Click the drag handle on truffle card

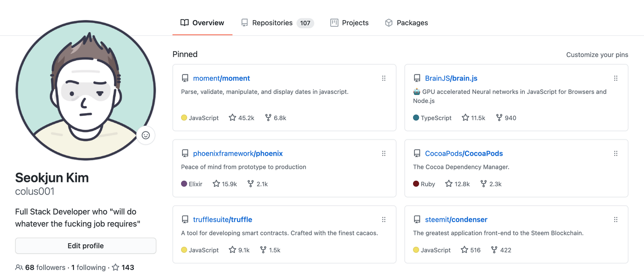coord(384,219)
